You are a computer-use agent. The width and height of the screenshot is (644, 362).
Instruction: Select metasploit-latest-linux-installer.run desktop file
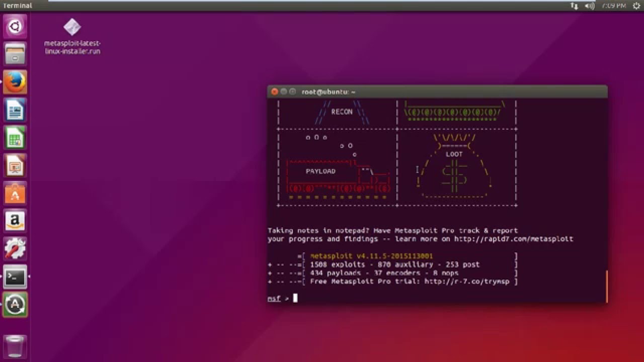[72, 37]
